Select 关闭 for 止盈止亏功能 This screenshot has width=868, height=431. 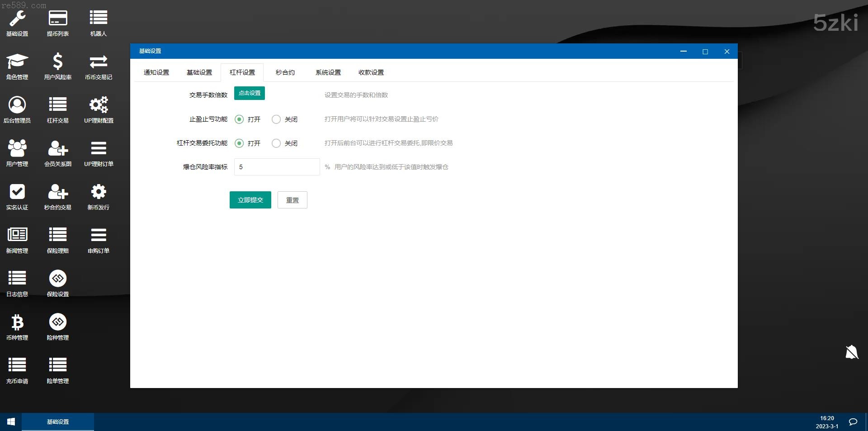pyautogui.click(x=276, y=119)
